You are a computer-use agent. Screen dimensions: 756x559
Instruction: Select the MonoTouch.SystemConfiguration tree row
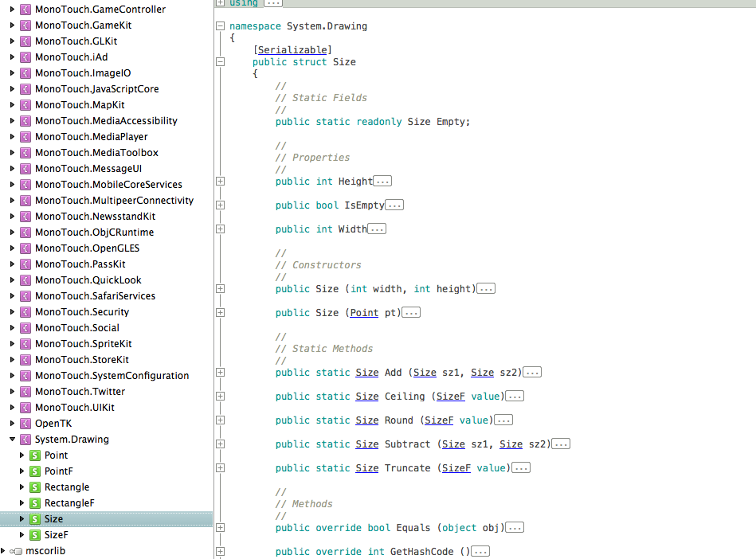pyautogui.click(x=106, y=375)
